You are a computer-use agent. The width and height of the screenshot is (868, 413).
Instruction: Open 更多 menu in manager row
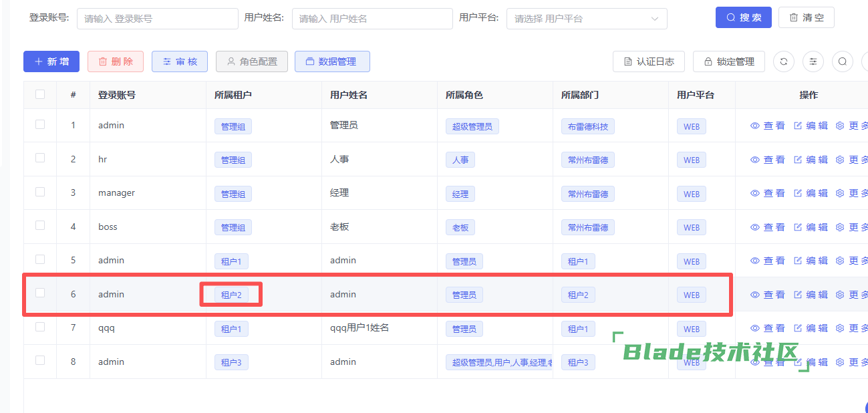pyautogui.click(x=852, y=193)
